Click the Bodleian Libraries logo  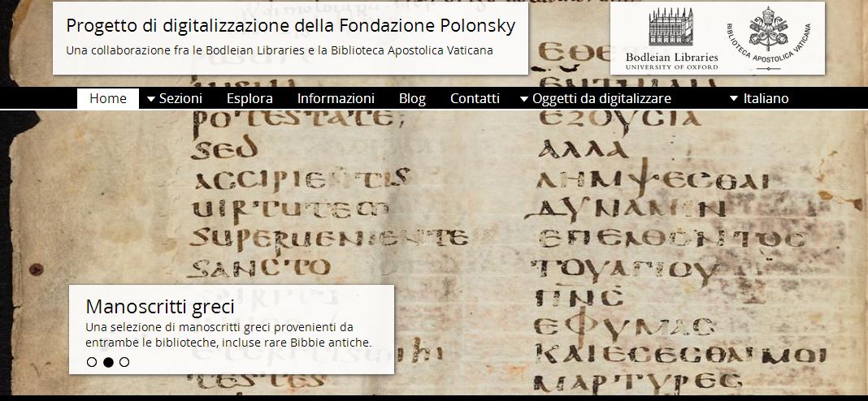click(671, 39)
